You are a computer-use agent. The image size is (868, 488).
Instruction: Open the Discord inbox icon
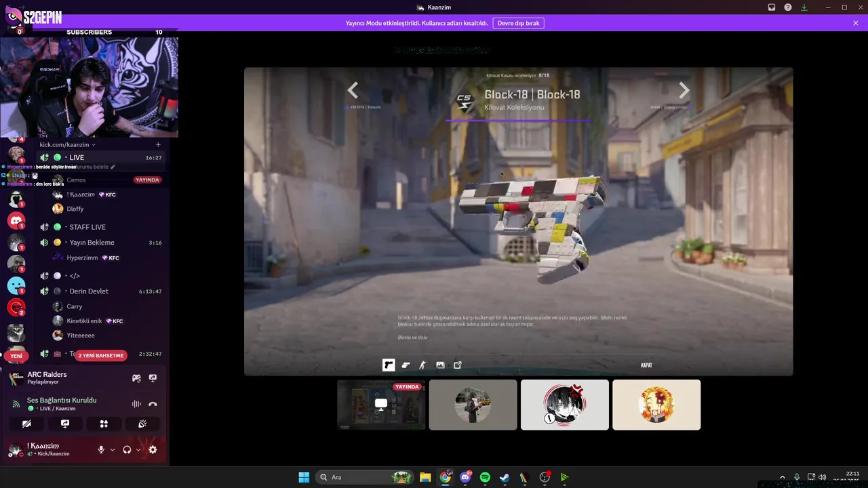pyautogui.click(x=772, y=7)
